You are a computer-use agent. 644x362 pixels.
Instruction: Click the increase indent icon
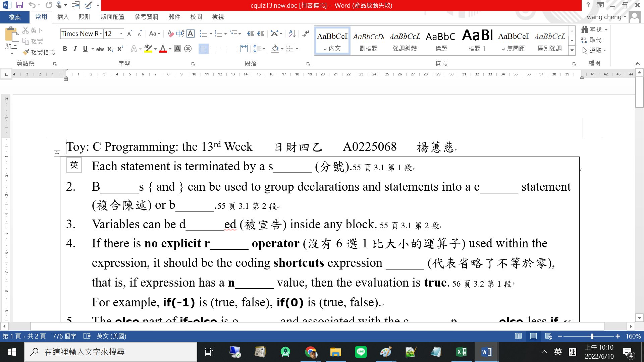click(x=261, y=34)
